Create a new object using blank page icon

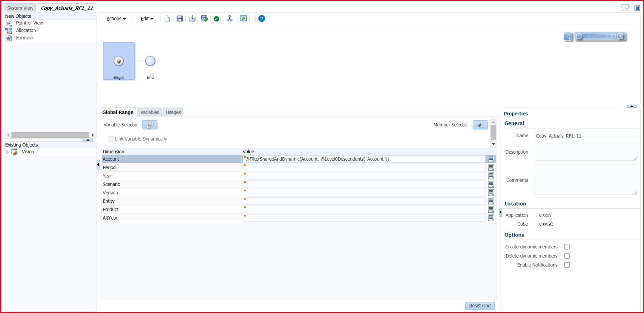tap(167, 19)
